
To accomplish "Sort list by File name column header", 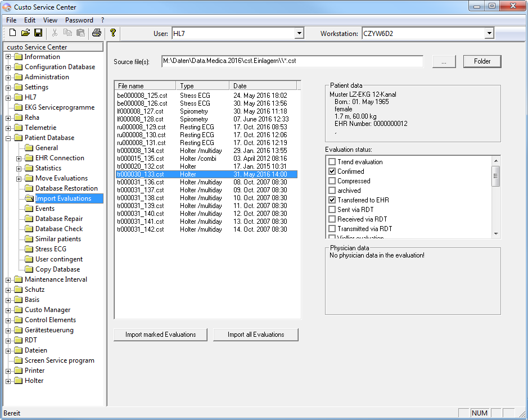I will tap(146, 85).
